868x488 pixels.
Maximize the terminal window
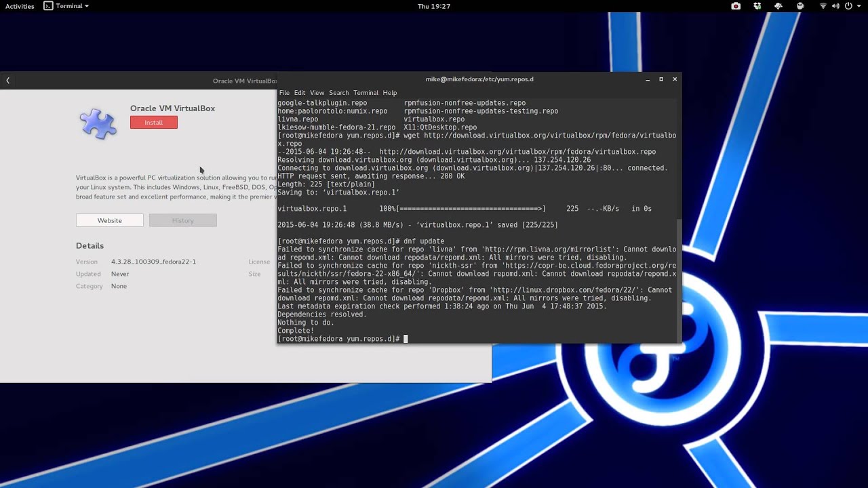[x=661, y=79]
